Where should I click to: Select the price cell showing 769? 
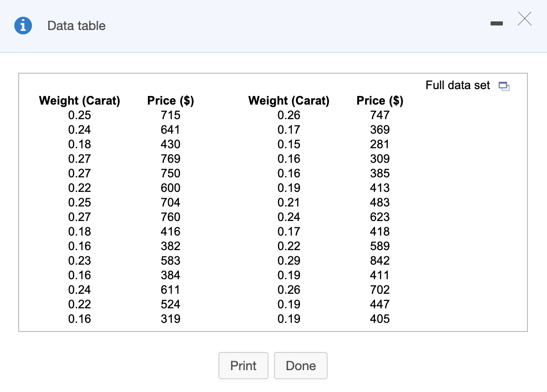(171, 159)
